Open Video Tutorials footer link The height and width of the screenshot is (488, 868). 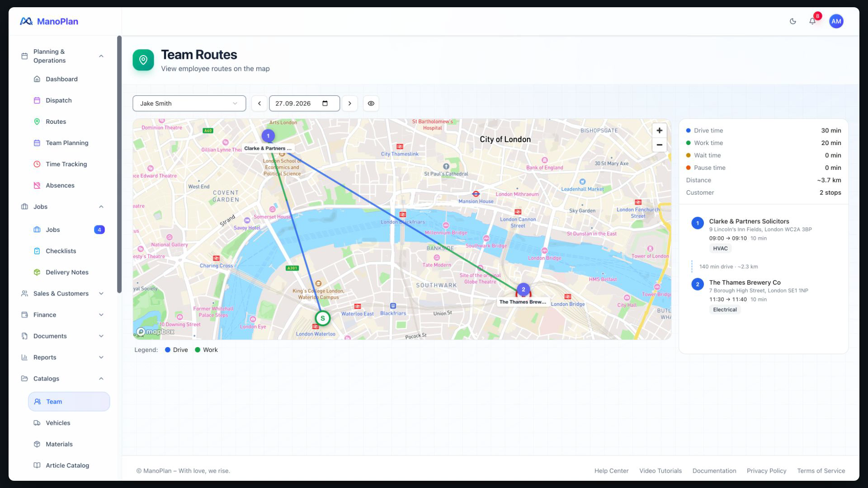(660, 471)
